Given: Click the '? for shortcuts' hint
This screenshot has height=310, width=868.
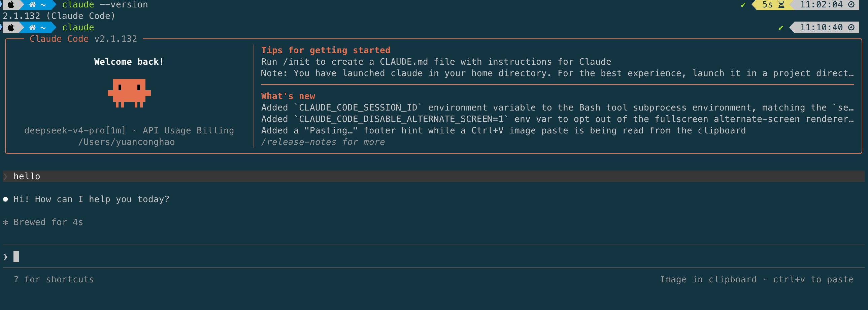Looking at the screenshot, I should tap(54, 279).
